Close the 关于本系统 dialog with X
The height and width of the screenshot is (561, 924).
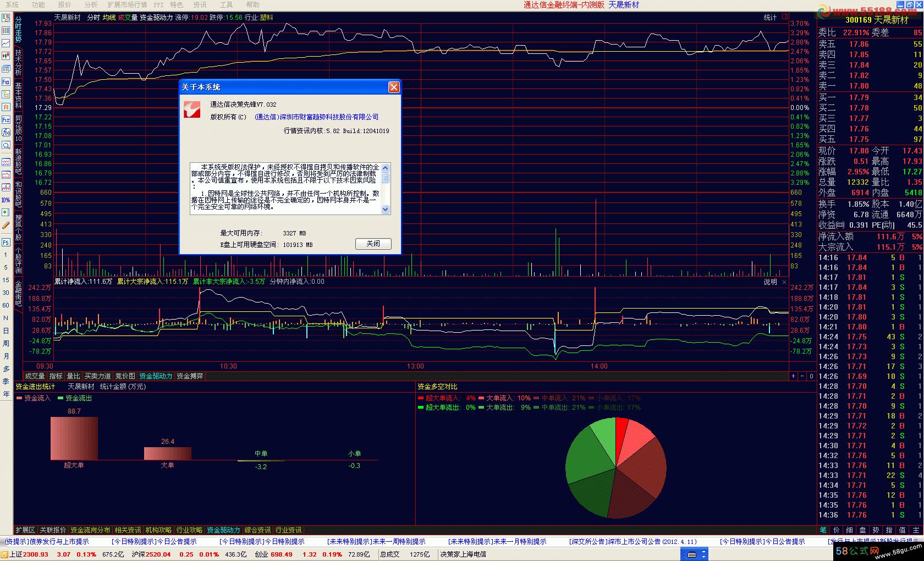(x=394, y=87)
